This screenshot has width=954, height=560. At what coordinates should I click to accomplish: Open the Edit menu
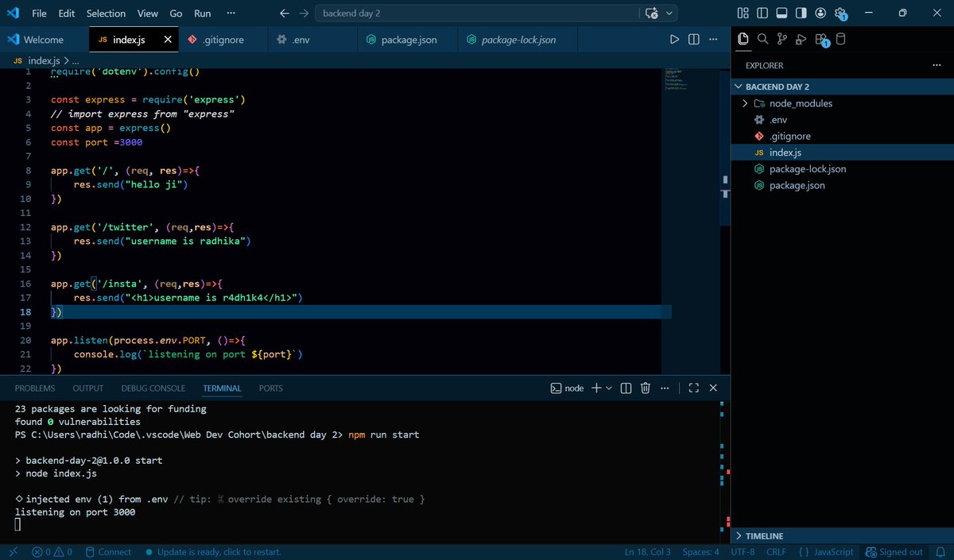click(x=67, y=14)
